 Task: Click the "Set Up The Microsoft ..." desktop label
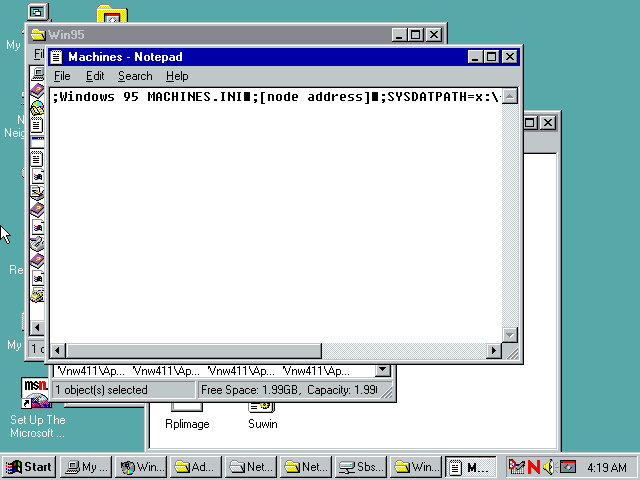click(38, 426)
